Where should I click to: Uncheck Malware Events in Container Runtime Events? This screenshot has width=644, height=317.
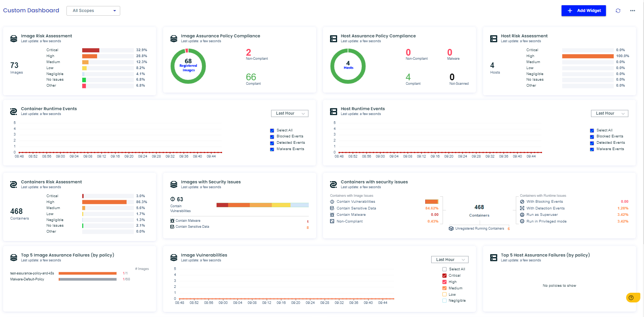pyautogui.click(x=272, y=149)
